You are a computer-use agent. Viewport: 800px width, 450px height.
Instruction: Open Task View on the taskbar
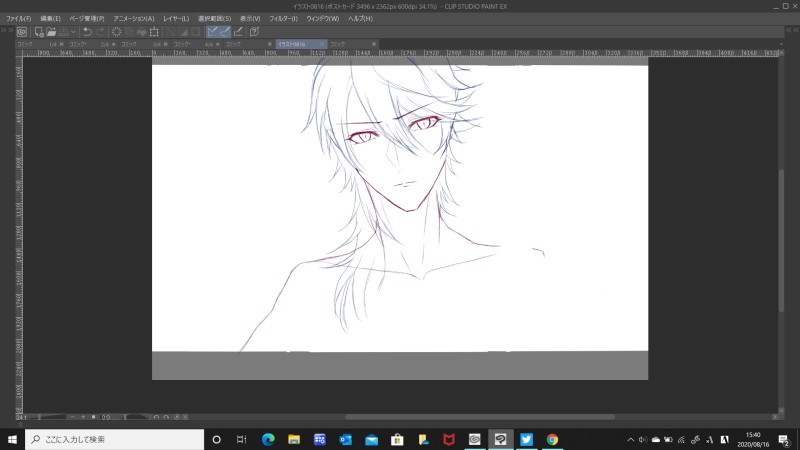[242, 439]
